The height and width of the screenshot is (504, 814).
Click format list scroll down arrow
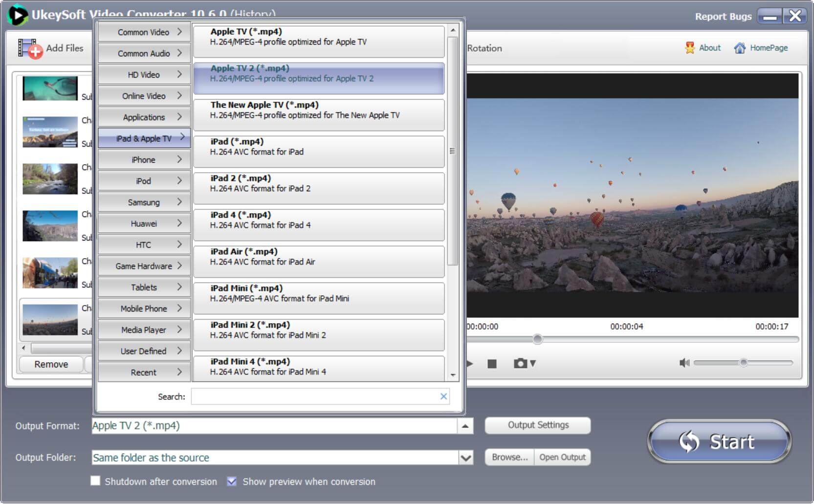click(x=453, y=375)
